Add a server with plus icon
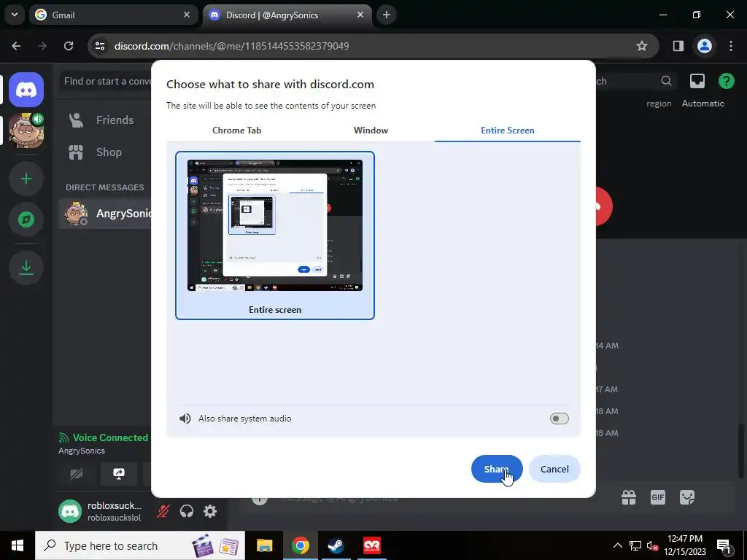This screenshot has height=560, width=747. 26,179
